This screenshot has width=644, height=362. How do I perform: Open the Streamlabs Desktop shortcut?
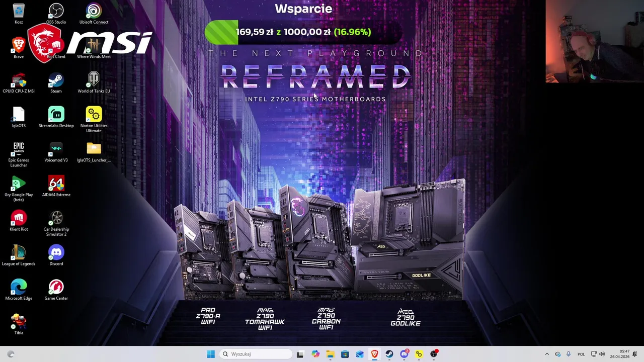pos(56,117)
